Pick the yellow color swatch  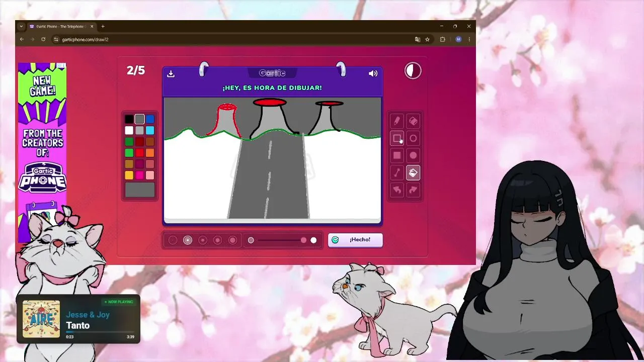[129, 175]
